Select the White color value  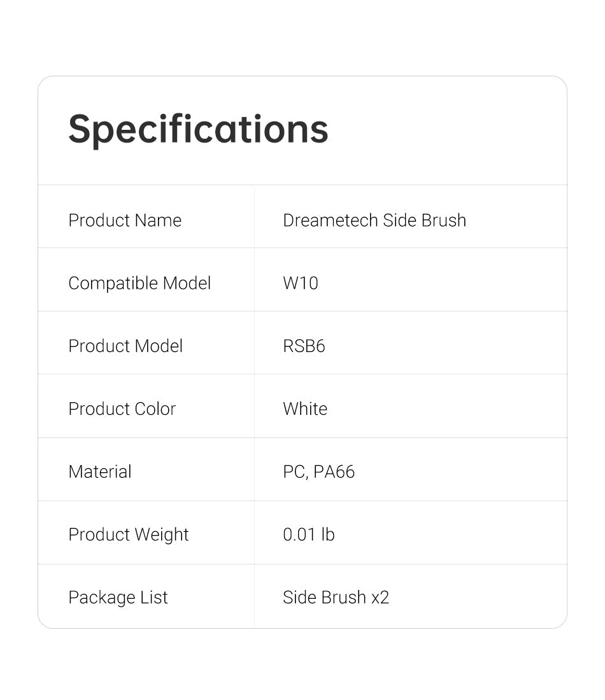[x=305, y=409]
